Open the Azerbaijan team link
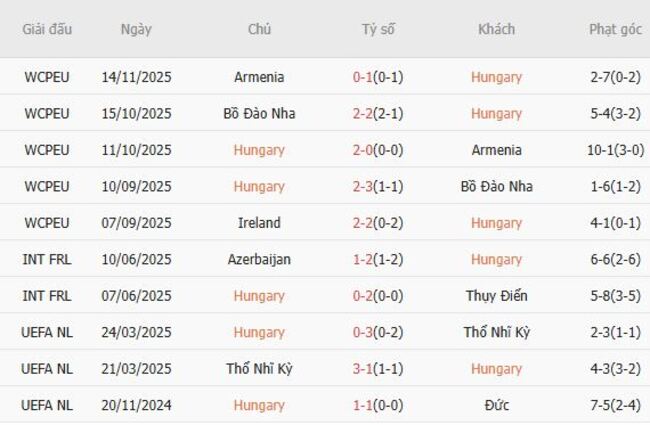 coord(259,259)
